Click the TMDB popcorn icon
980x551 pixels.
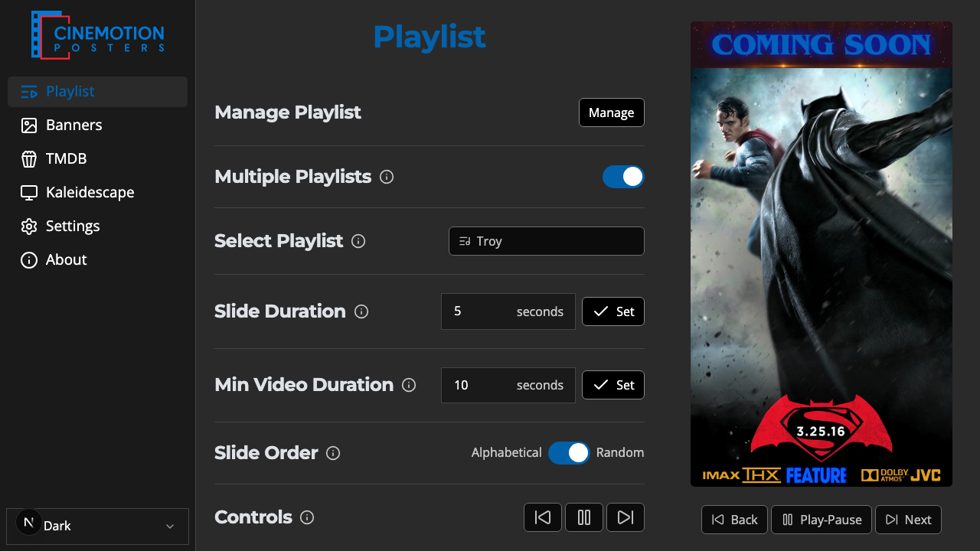coord(29,159)
